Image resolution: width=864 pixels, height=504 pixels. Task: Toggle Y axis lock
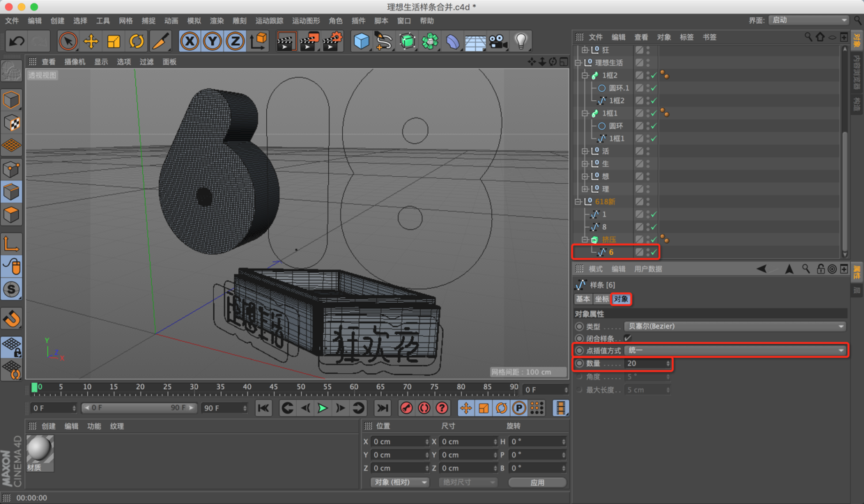pos(212,41)
